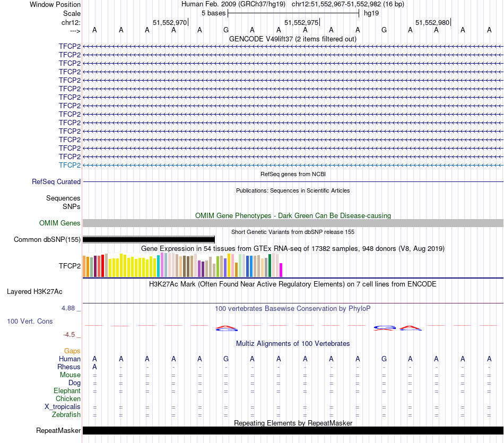Click the OMIM Genes label
504x443 pixels.
click(x=59, y=223)
